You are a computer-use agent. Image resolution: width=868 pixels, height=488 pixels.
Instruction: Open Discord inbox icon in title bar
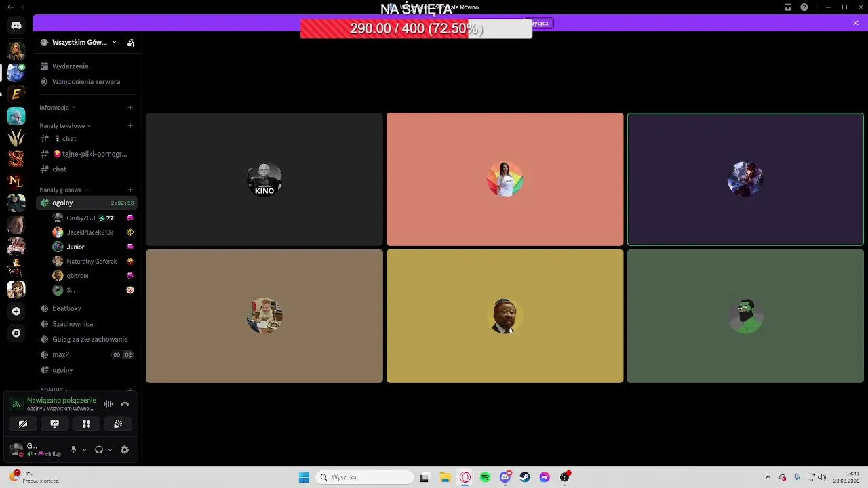tap(788, 7)
